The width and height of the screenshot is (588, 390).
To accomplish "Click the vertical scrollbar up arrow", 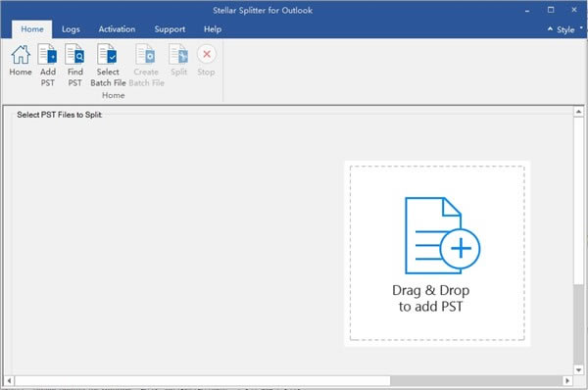I will coord(578,112).
